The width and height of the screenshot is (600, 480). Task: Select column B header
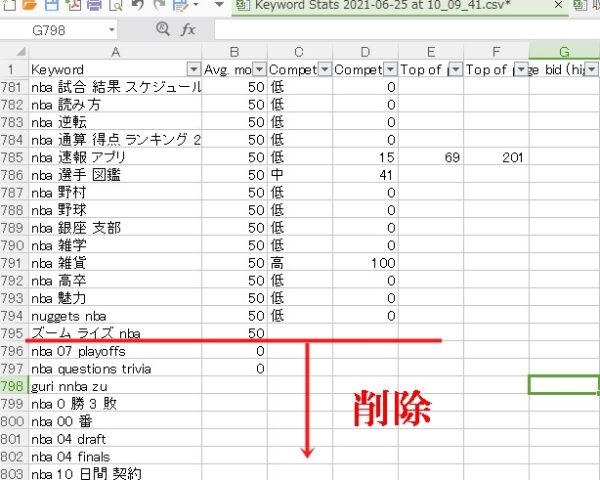234,52
